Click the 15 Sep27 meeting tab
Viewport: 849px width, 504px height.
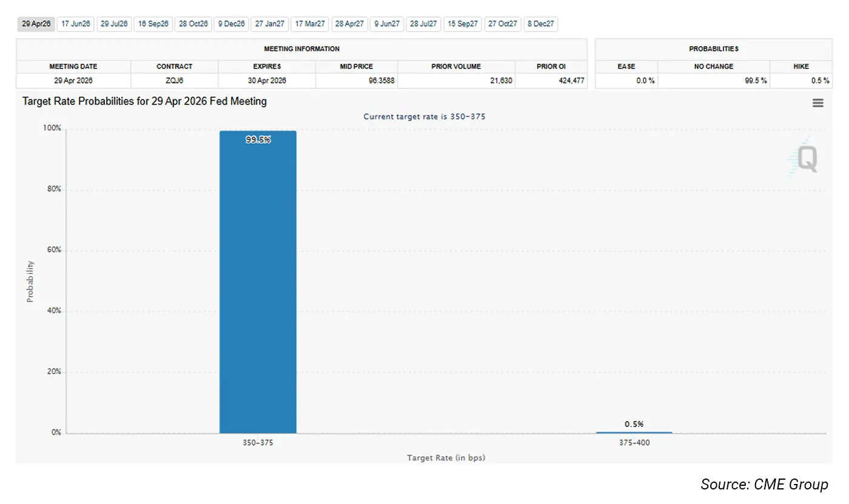click(x=463, y=24)
